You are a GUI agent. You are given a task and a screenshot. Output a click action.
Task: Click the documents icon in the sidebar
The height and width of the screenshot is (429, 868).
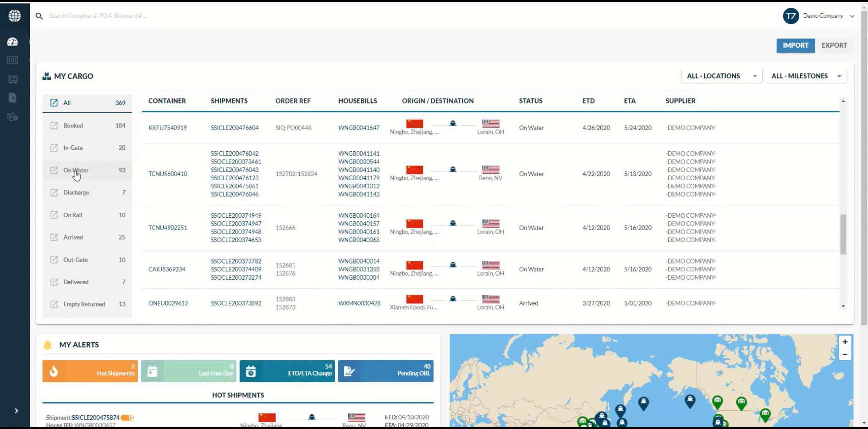point(13,98)
